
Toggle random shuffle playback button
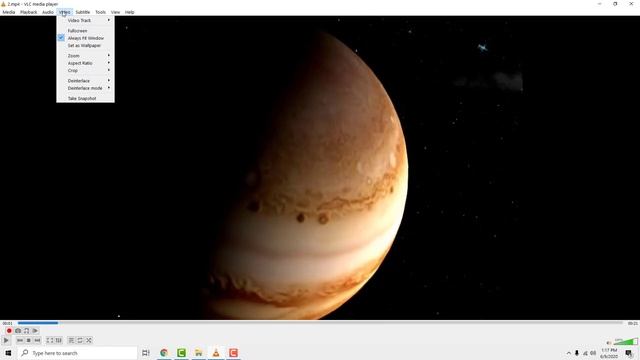tap(89, 340)
